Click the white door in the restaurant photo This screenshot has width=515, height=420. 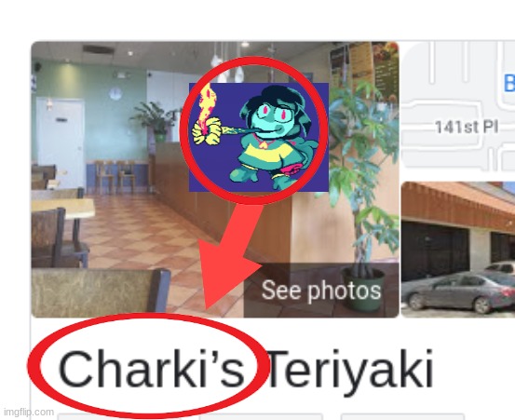pos(61,142)
